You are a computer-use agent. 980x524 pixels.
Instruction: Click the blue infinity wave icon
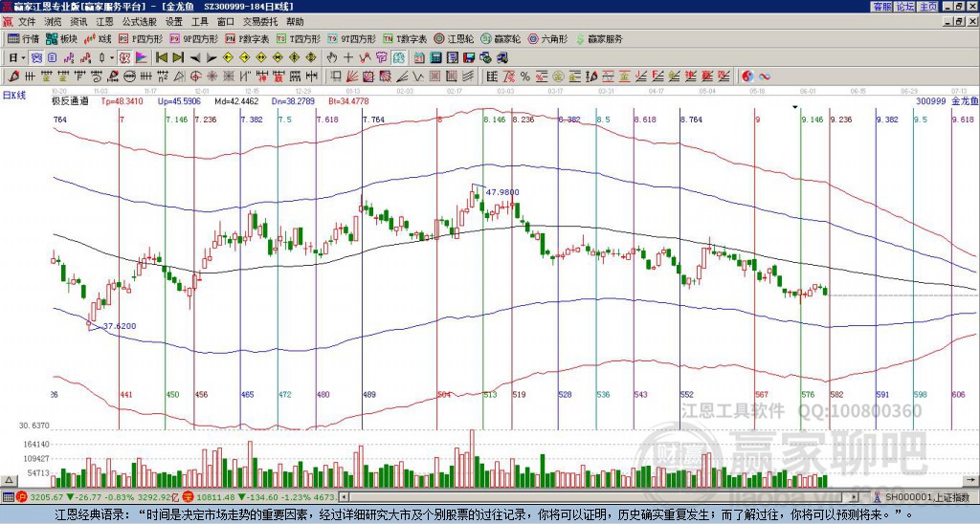[x=765, y=76]
